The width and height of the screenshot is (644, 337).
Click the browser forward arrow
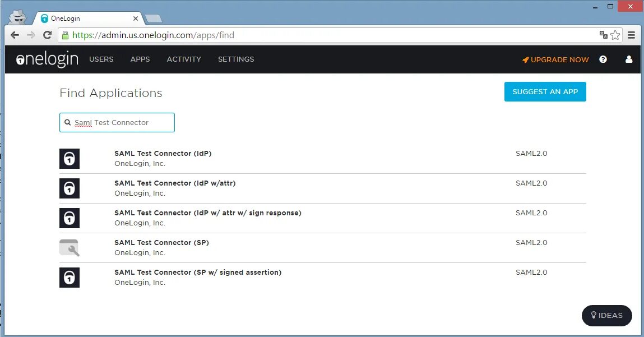pyautogui.click(x=31, y=35)
